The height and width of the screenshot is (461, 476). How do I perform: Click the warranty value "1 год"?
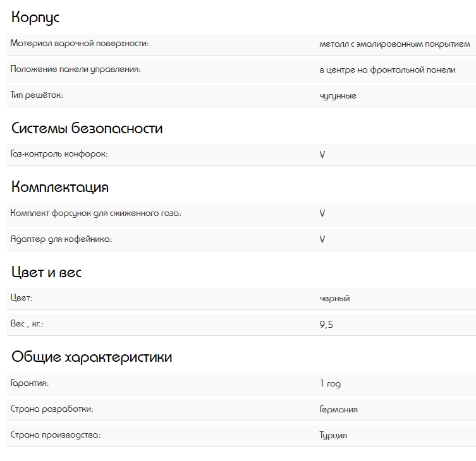tap(331, 383)
